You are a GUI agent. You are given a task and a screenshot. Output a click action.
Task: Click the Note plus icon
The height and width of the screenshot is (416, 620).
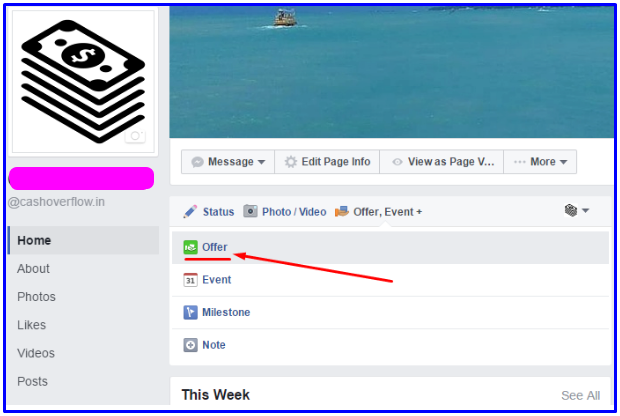[190, 345]
